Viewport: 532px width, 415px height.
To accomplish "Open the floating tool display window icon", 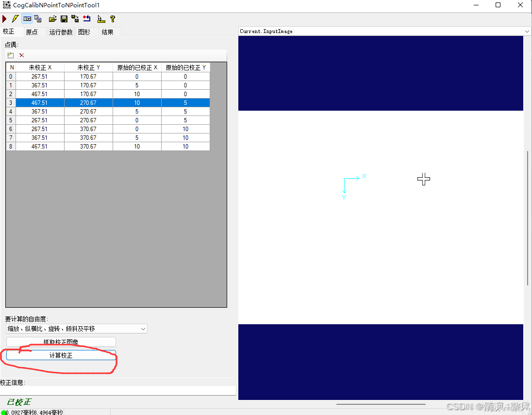I will point(38,18).
